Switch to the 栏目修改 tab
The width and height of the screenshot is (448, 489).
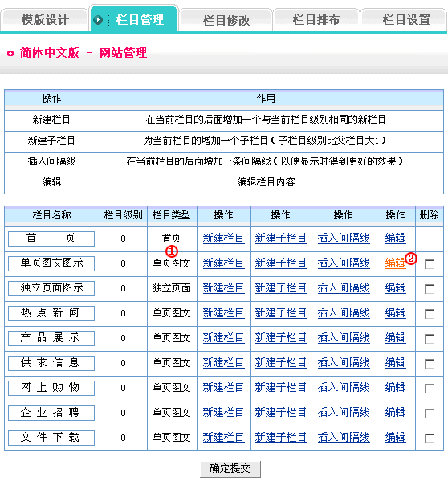pyautogui.click(x=226, y=20)
